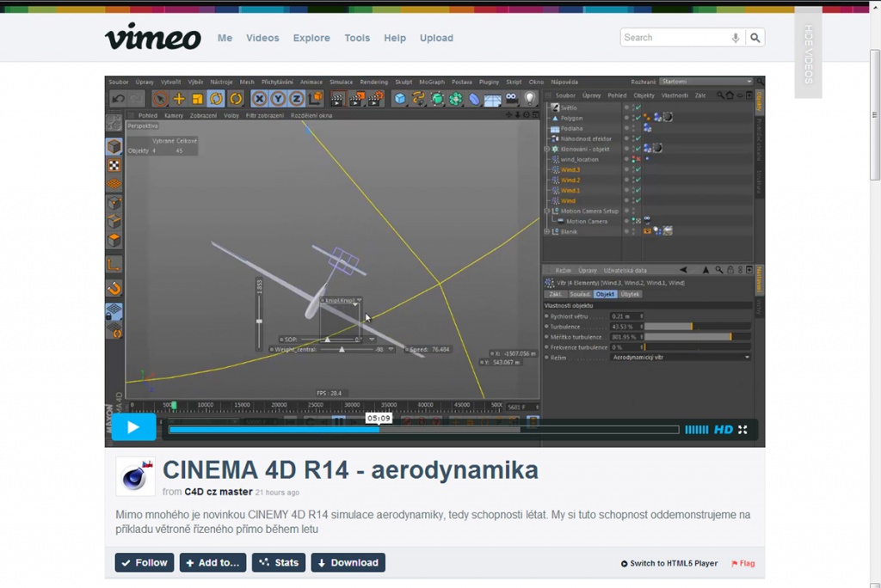This screenshot has height=588, width=881.
Task: Open the Help menu in Vimeo header
Action: coord(394,38)
